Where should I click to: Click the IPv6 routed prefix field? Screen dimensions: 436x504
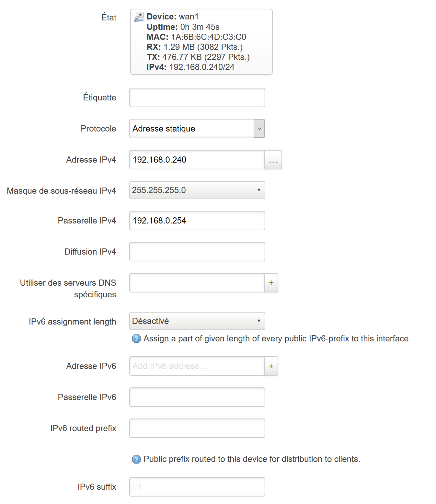197,428
